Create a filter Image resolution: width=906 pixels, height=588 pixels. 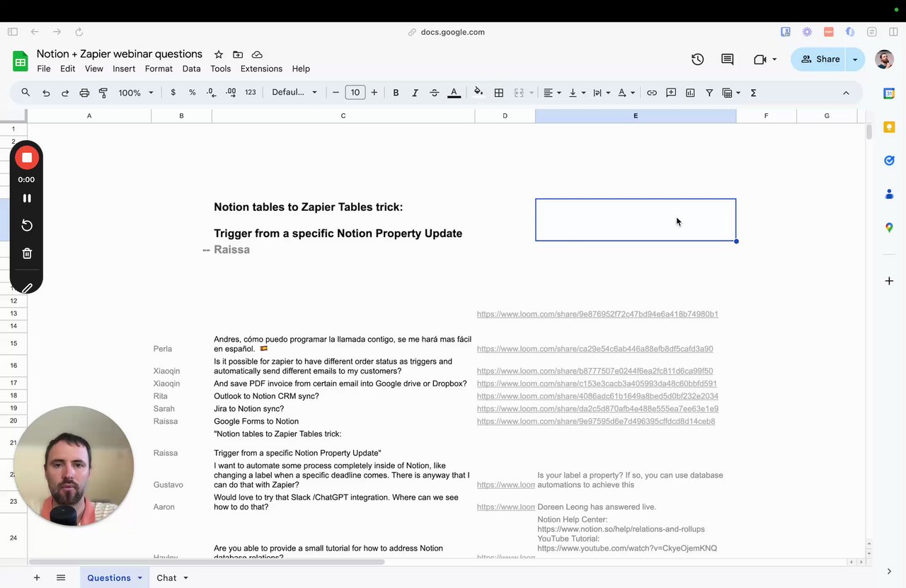(709, 93)
